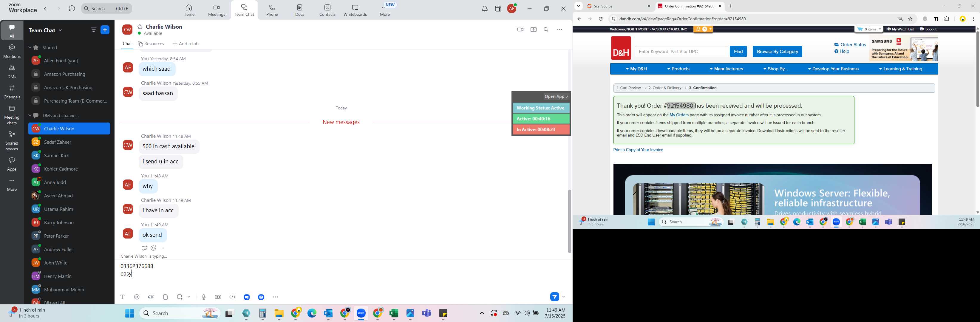Reload the D&H page in browser
Image resolution: width=980 pixels, height=322 pixels.
point(601,19)
